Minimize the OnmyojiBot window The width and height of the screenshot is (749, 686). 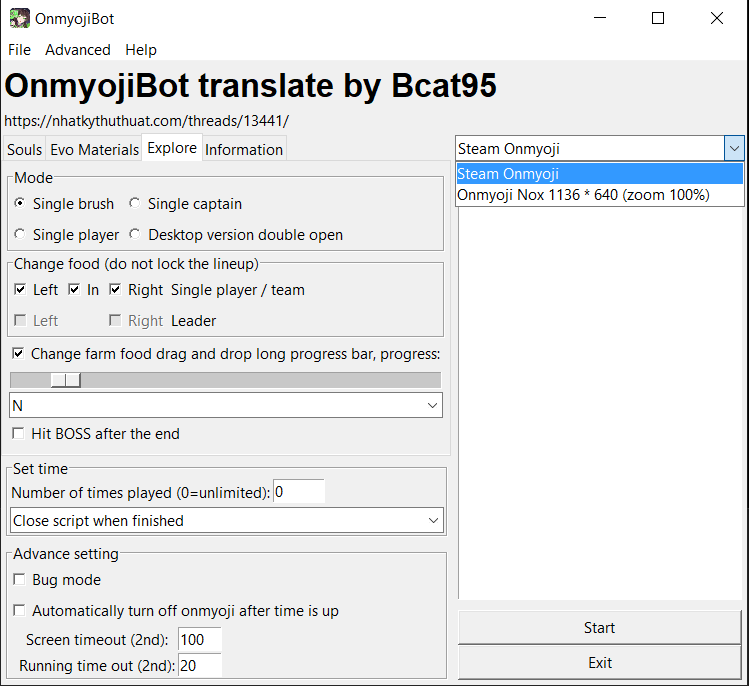tap(600, 18)
